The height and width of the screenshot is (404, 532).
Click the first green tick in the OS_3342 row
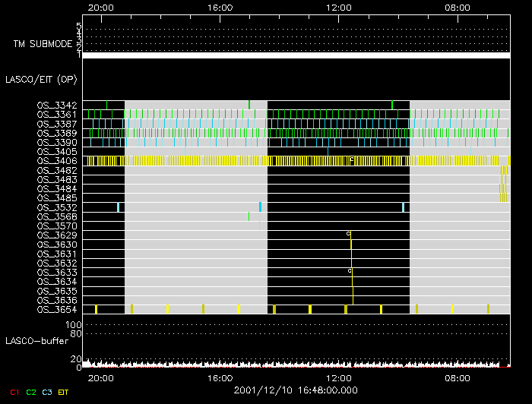107,104
